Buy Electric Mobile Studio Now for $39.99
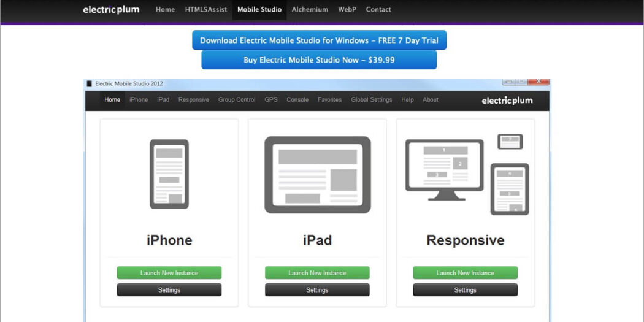The width and height of the screenshot is (644, 322). [x=319, y=60]
